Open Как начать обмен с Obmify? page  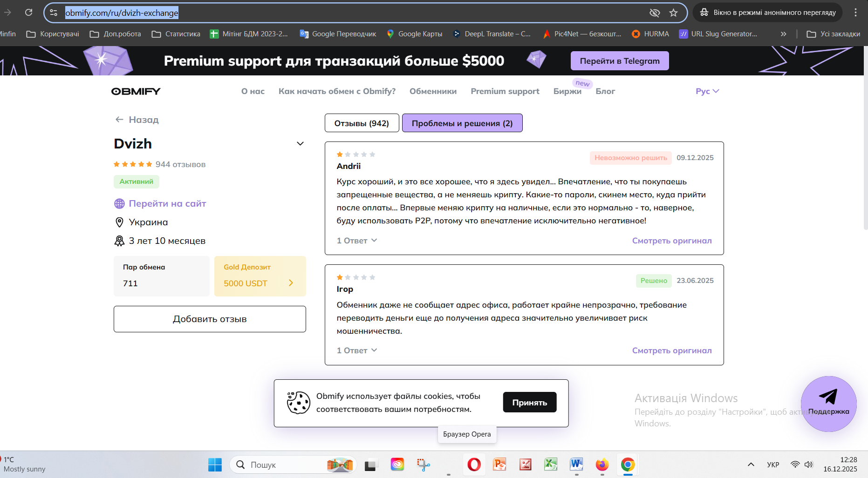coord(337,91)
